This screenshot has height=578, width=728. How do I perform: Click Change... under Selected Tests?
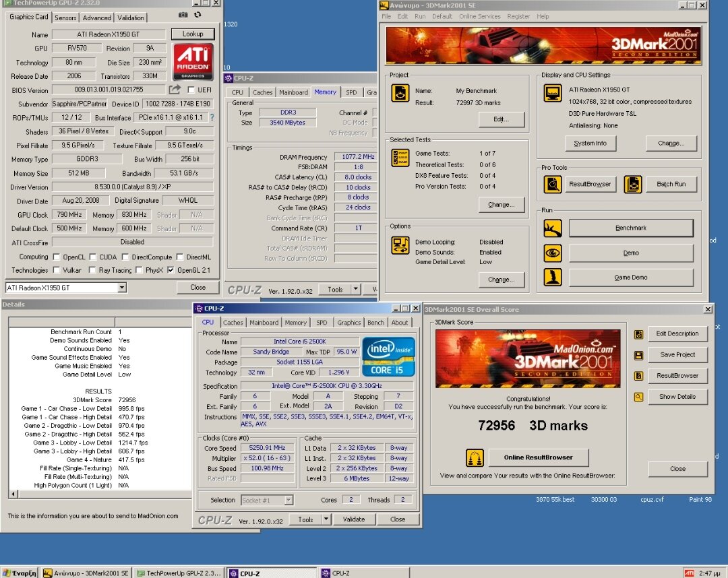tap(501, 205)
